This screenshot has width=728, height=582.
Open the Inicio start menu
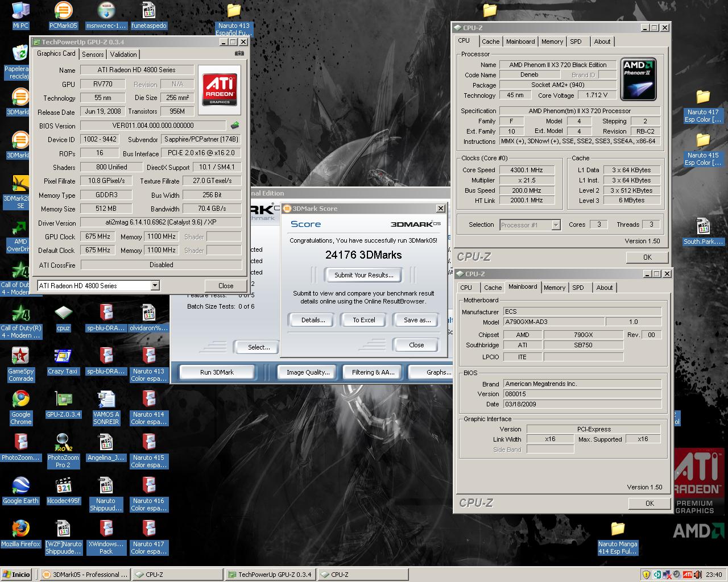(x=16, y=575)
